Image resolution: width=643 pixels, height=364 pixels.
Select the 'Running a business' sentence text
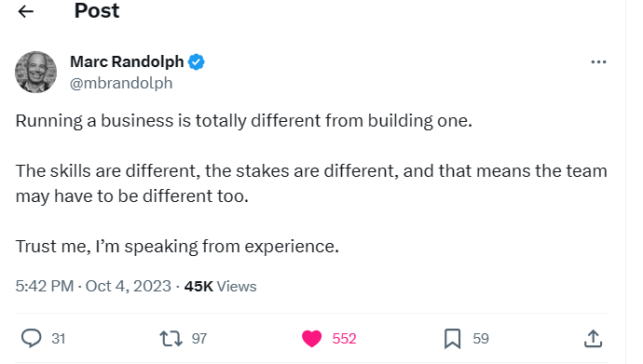[243, 121]
